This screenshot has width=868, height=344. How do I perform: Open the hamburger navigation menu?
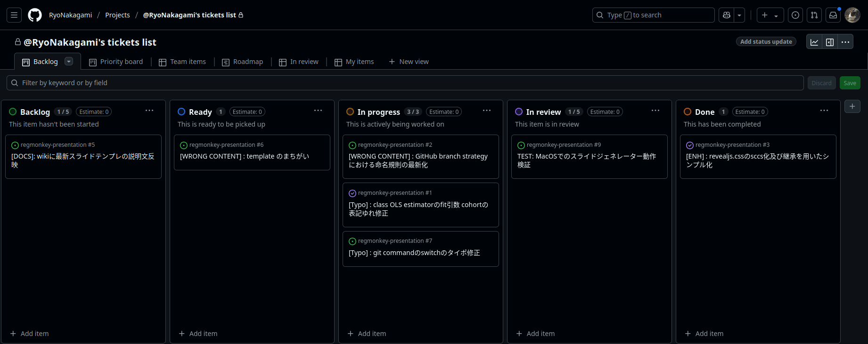pos(14,15)
